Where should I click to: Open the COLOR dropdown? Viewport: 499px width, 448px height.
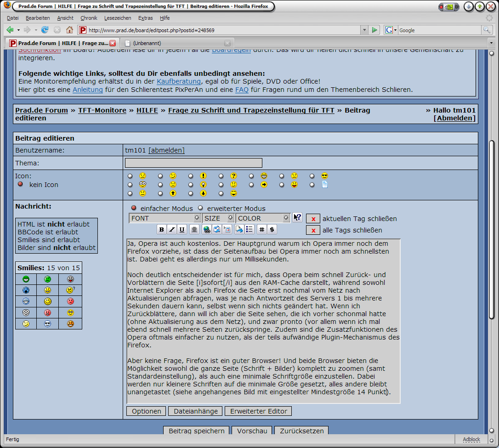(x=263, y=218)
